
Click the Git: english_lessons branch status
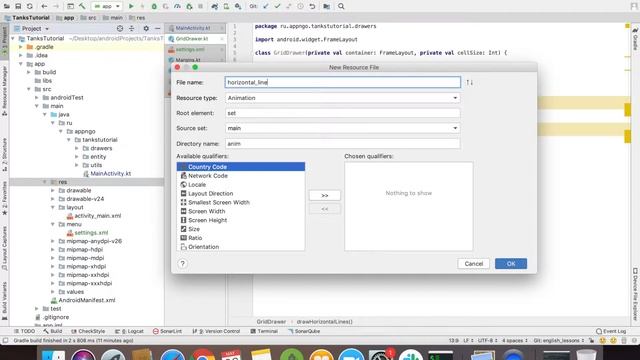(x=558, y=340)
